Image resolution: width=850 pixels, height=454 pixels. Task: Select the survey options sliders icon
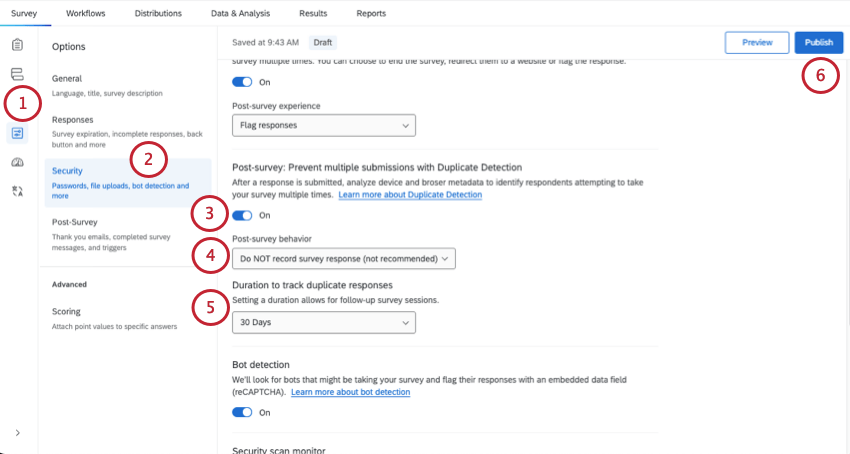pos(17,133)
